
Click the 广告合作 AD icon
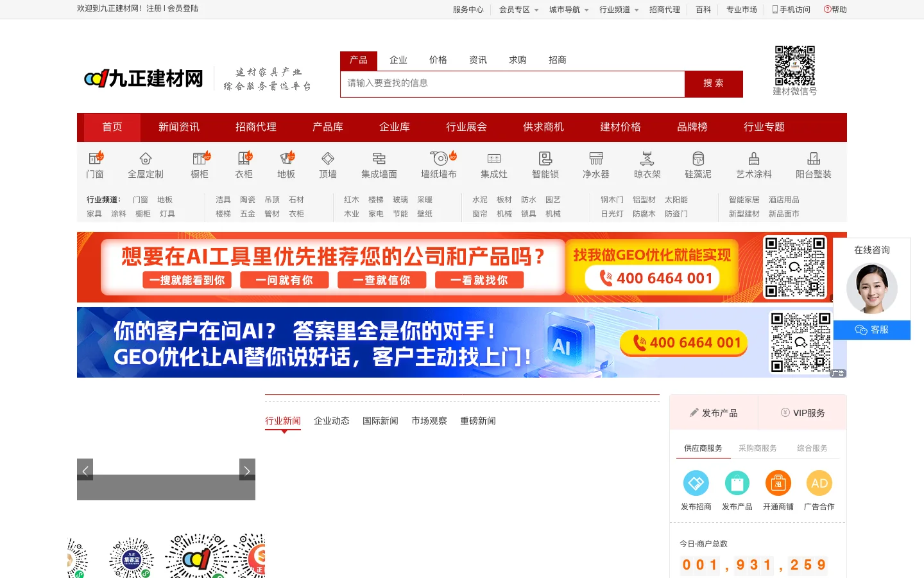[x=819, y=483]
